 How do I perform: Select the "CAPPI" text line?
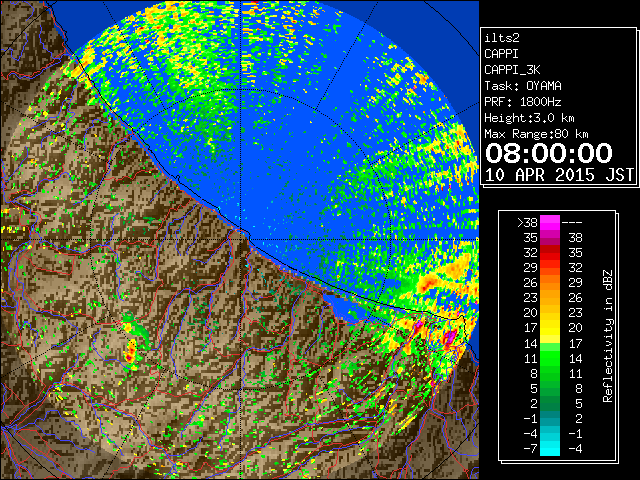[501, 54]
